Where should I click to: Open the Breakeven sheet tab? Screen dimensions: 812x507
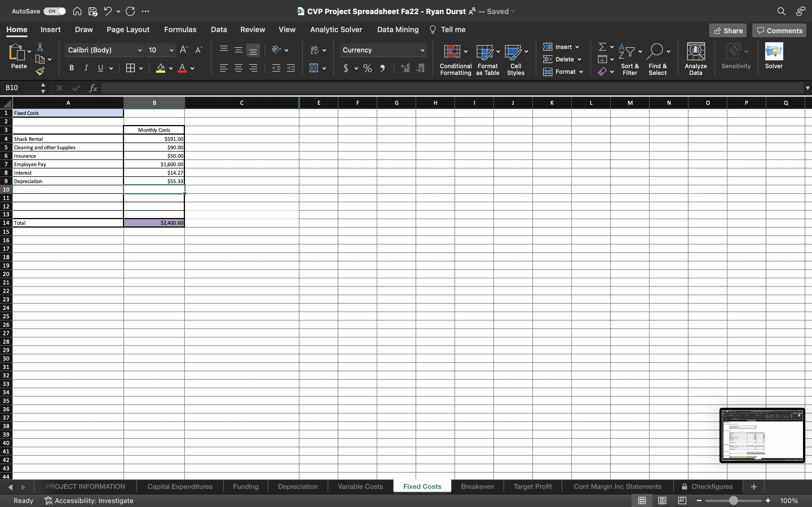tap(477, 486)
